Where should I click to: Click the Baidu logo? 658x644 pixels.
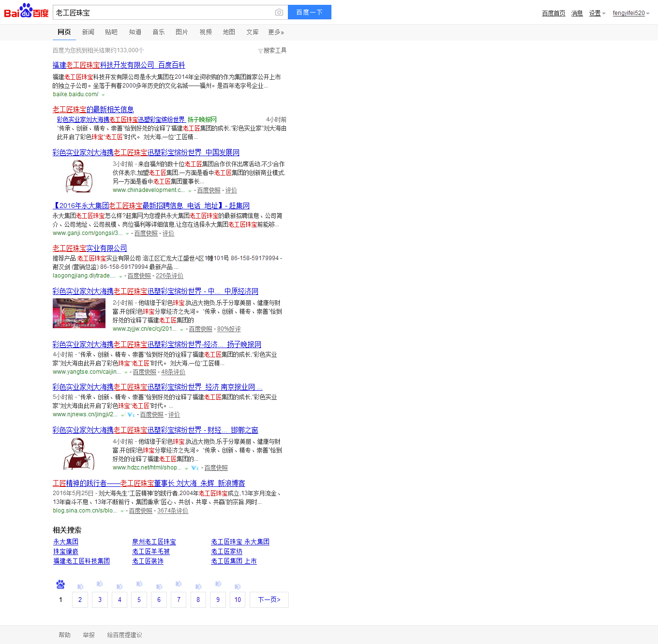tap(26, 11)
